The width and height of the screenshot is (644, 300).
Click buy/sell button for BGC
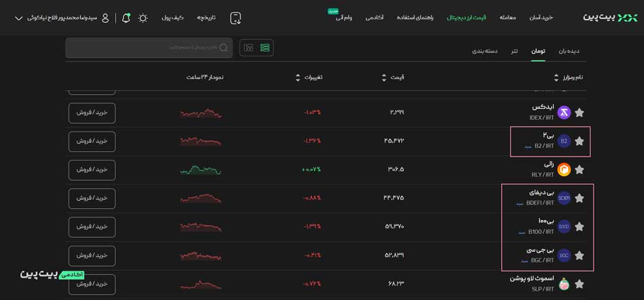pos(92,255)
